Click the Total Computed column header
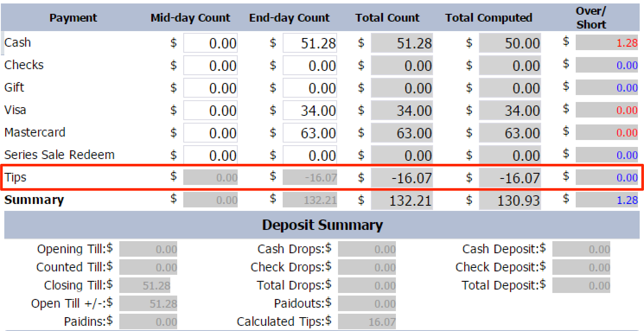This screenshot has height=331, width=644. point(488,18)
